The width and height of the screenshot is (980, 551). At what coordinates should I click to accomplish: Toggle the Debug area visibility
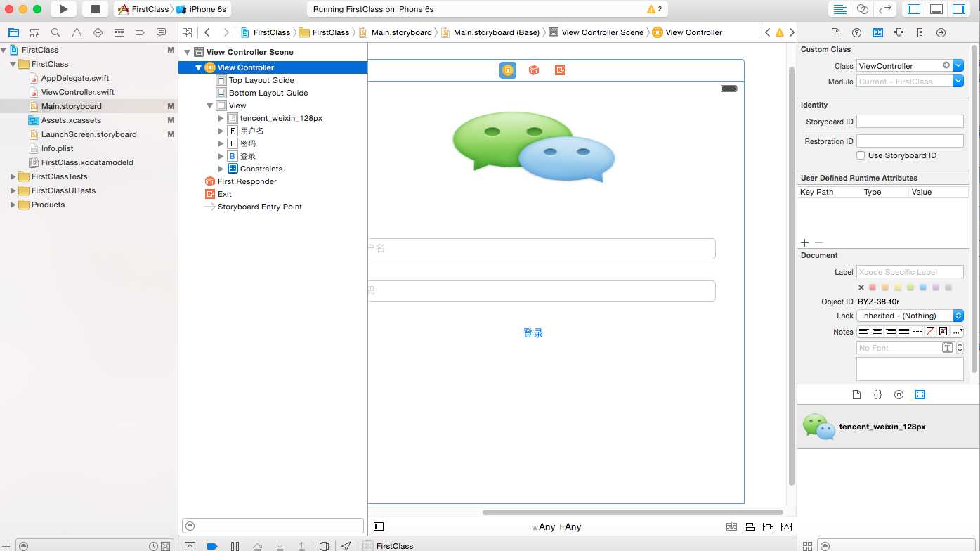tap(936, 9)
